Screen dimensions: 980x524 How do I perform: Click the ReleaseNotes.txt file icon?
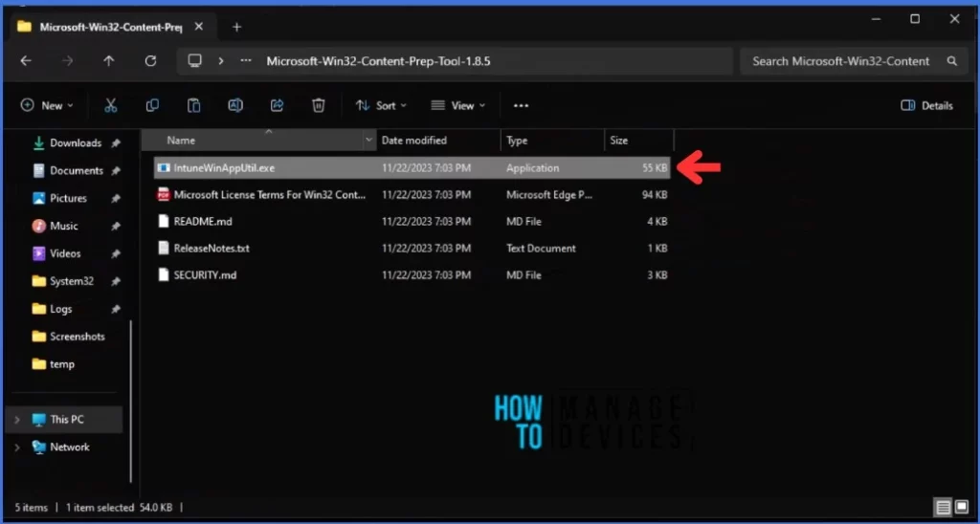164,248
